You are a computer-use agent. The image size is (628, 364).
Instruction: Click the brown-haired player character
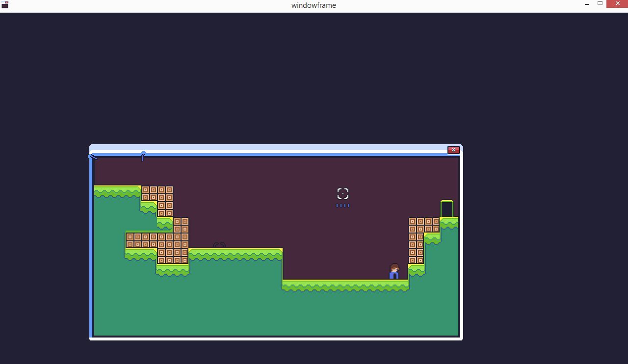394,271
